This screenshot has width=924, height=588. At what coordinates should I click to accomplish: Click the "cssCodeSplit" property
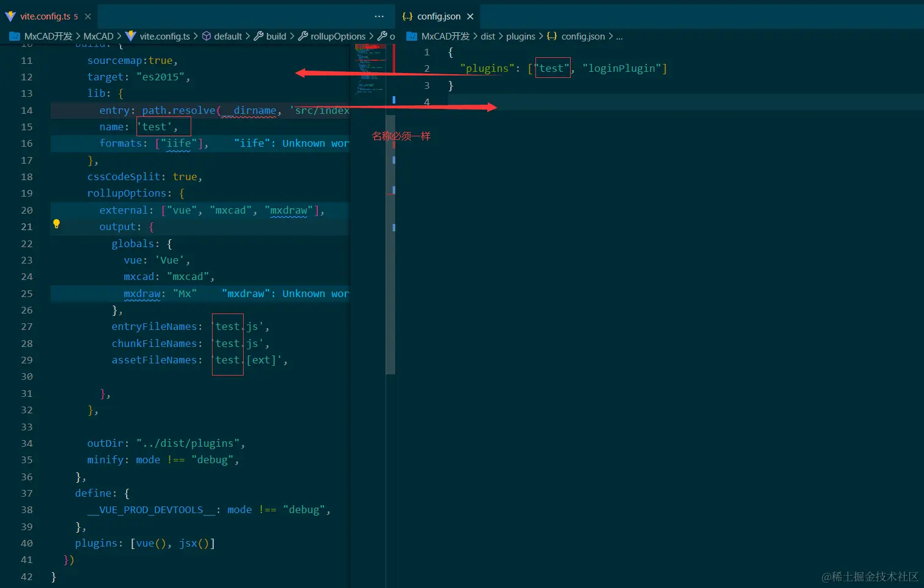(x=124, y=177)
